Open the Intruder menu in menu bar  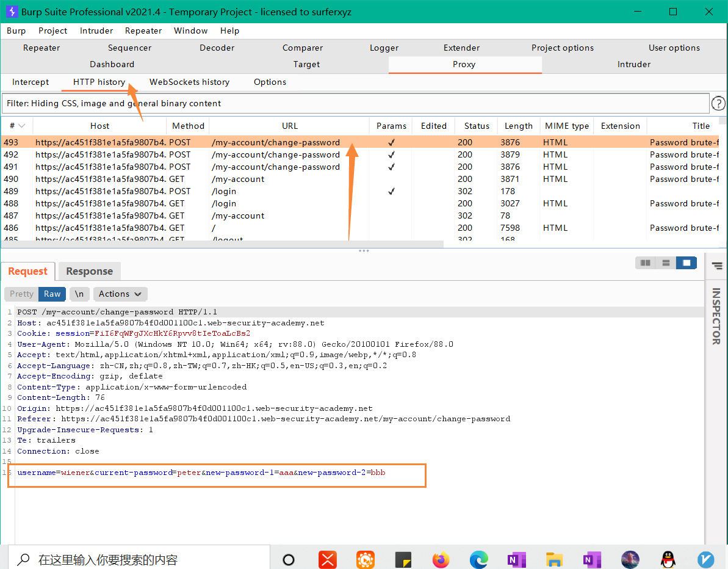[x=96, y=31]
